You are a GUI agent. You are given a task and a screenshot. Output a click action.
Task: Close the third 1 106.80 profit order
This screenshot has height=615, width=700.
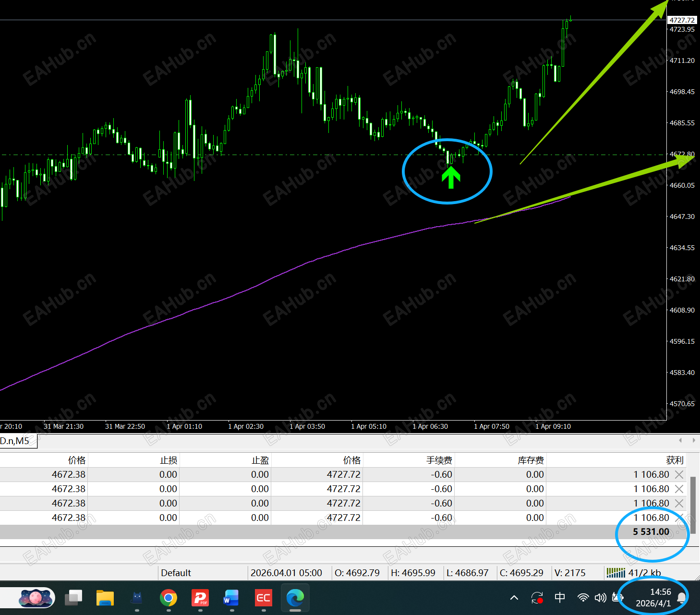(x=679, y=504)
